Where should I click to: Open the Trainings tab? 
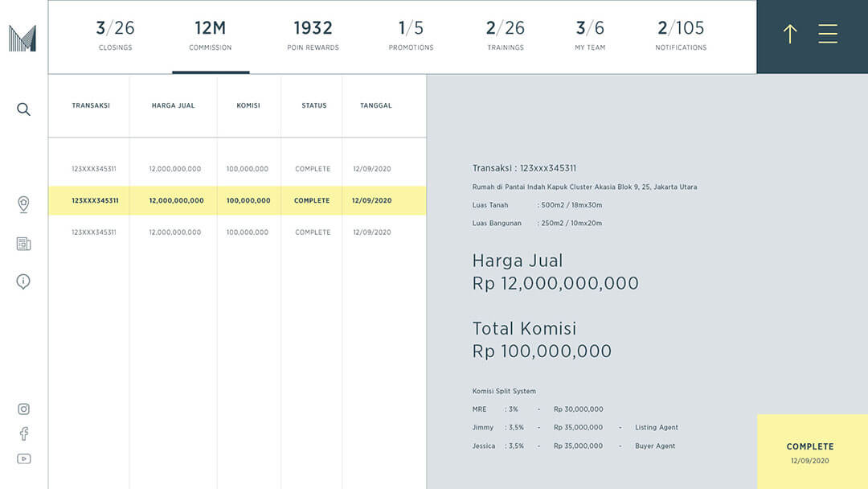505,36
